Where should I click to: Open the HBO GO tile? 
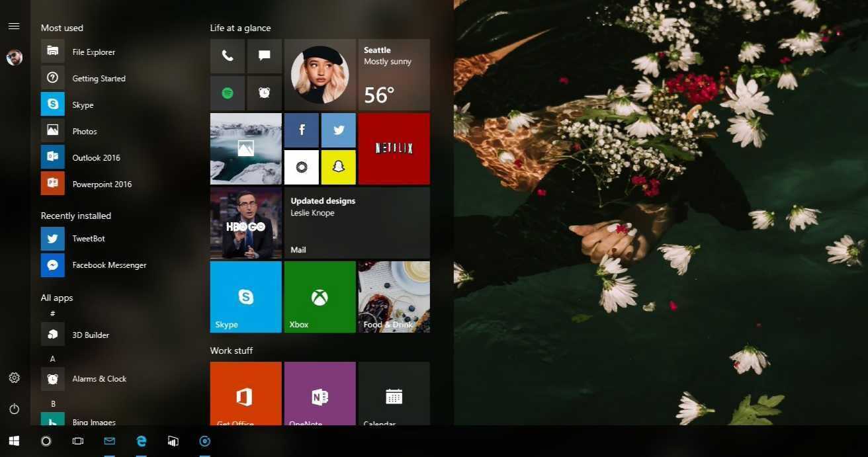click(246, 223)
